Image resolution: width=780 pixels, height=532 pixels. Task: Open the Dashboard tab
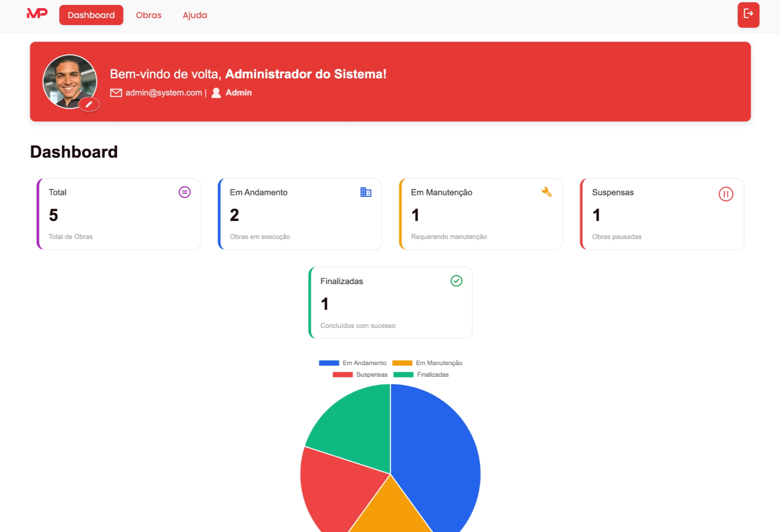(x=91, y=15)
